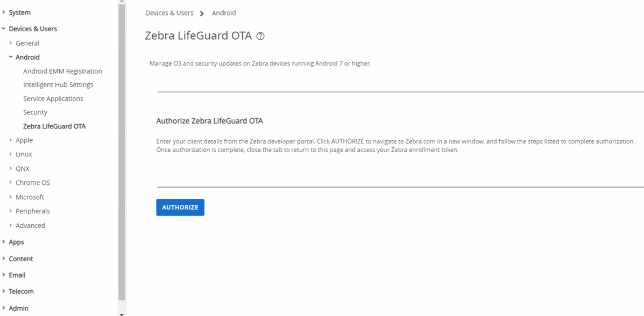Collapse the Devices & Users section

click(33, 28)
